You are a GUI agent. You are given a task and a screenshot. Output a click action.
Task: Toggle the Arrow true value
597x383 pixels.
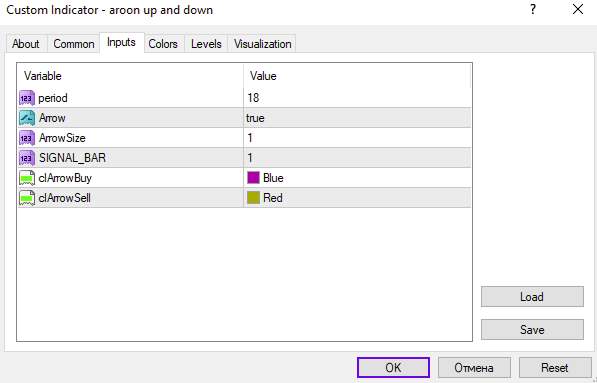(357, 118)
